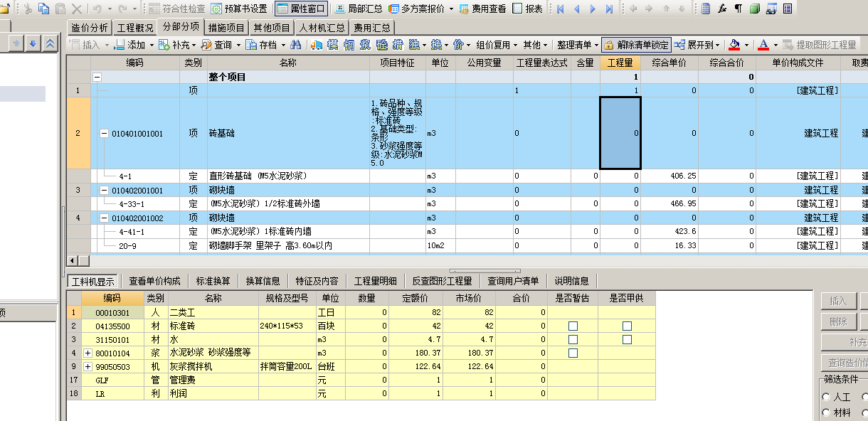Tick 是否暂估 checkbox for 标准砖 row
This screenshot has width=868, height=421.
coord(573,326)
